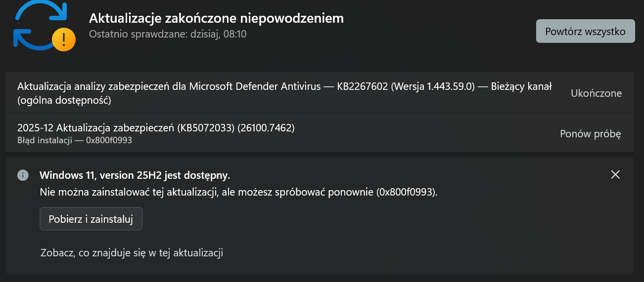Click the Ponów próbę retry link
The width and height of the screenshot is (644, 282).
point(590,134)
